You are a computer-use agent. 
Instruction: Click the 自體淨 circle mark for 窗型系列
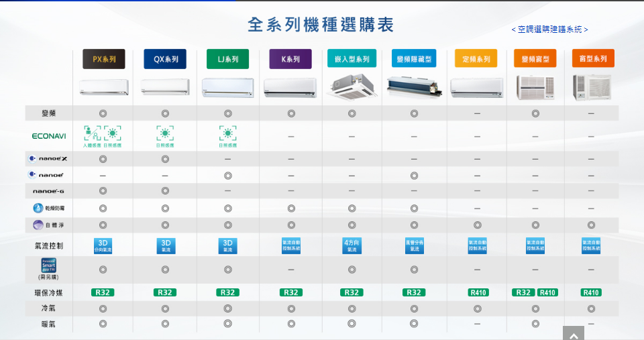(x=591, y=225)
